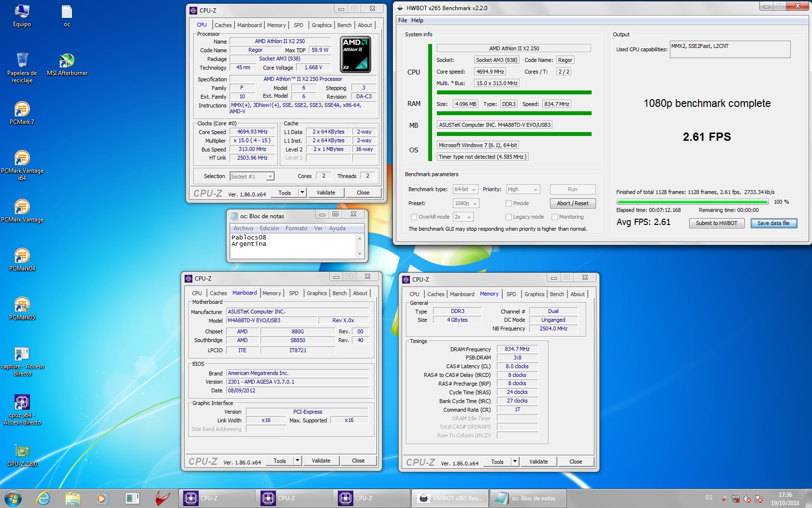Click the Core speed 4694.9 MHz field
This screenshot has height=508, width=812.
click(490, 72)
